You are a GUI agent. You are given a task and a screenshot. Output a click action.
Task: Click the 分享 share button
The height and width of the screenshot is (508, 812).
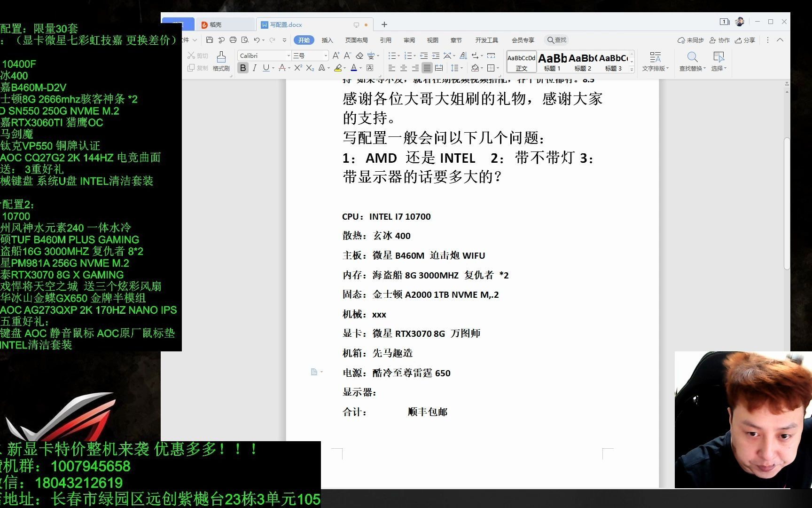click(x=745, y=40)
